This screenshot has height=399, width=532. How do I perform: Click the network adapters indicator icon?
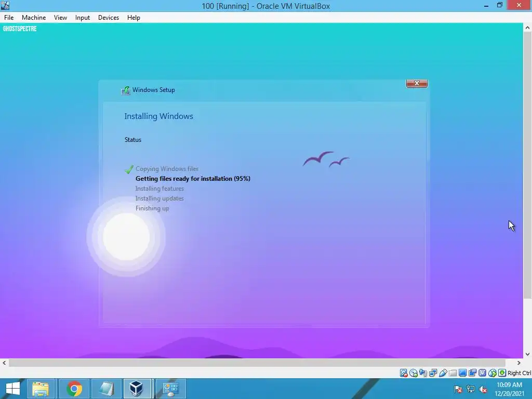coord(433,373)
